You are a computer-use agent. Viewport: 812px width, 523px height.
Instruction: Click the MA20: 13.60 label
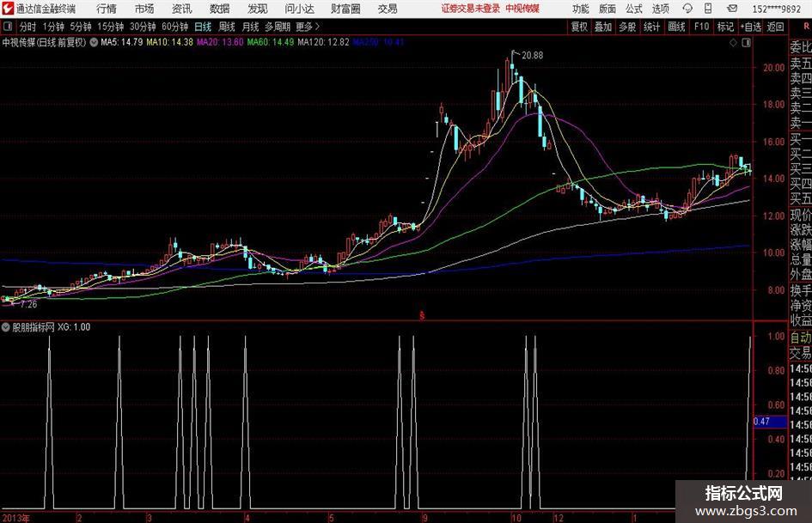tap(220, 42)
